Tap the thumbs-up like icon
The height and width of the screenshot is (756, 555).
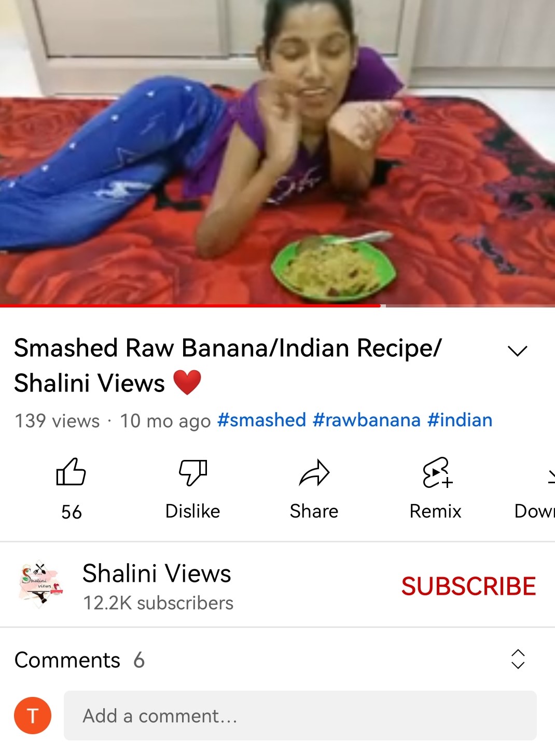pyautogui.click(x=71, y=472)
